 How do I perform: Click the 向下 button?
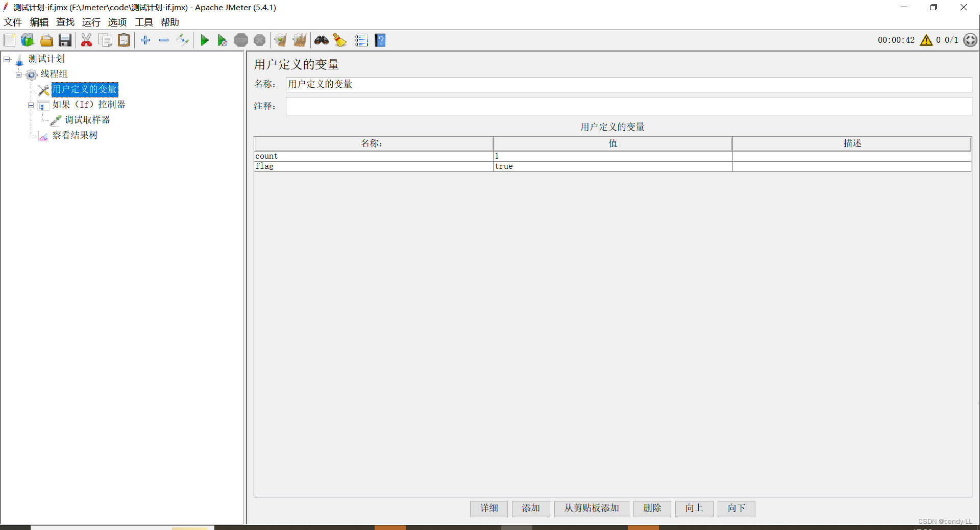click(737, 509)
